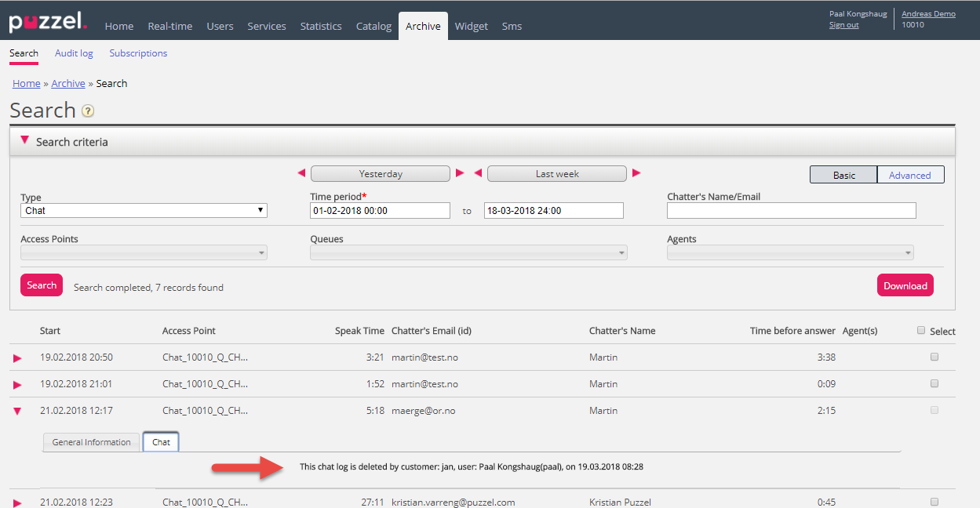The image size is (980, 508).
Task: Click the Download button
Action: [905, 286]
